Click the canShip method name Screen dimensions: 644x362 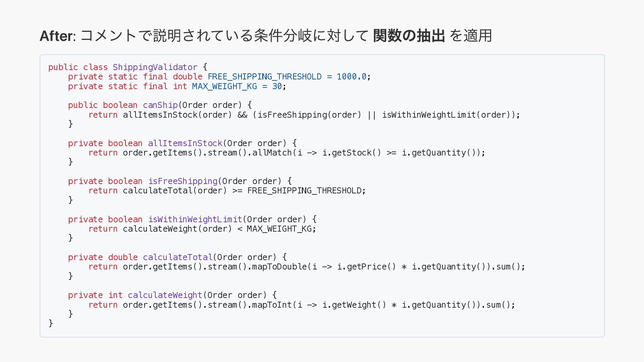160,105
